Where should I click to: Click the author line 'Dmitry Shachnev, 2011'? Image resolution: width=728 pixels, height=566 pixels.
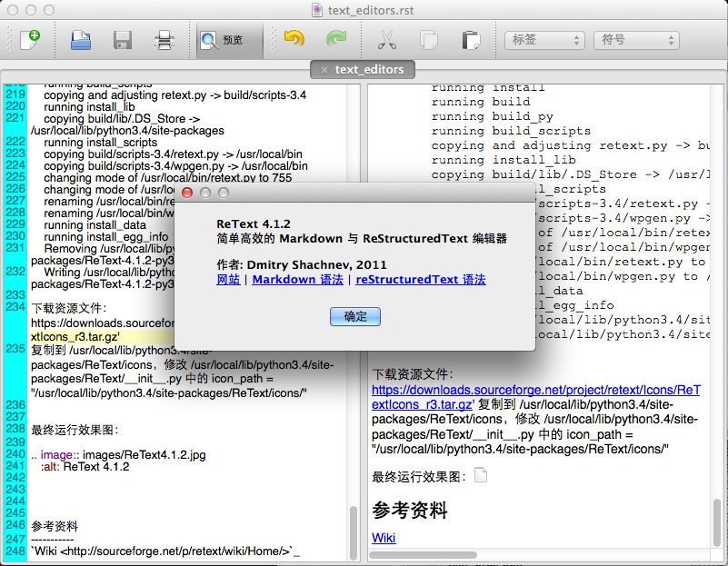tap(302, 265)
